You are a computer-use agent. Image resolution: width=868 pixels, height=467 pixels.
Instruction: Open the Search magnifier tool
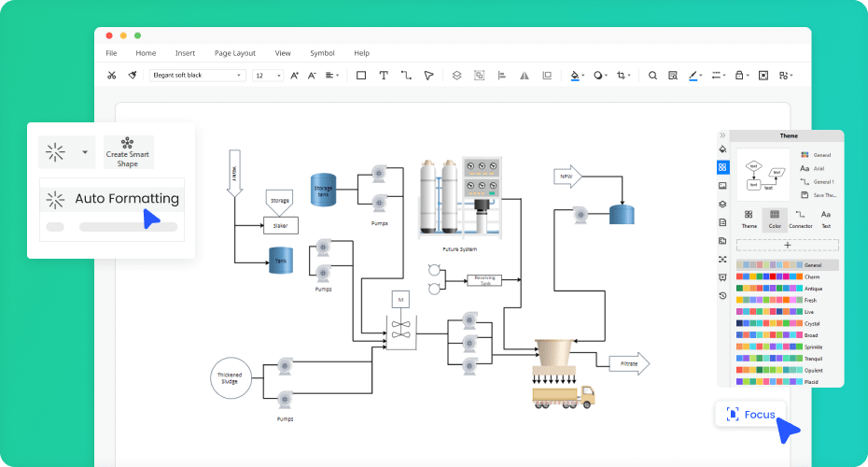[x=652, y=76]
